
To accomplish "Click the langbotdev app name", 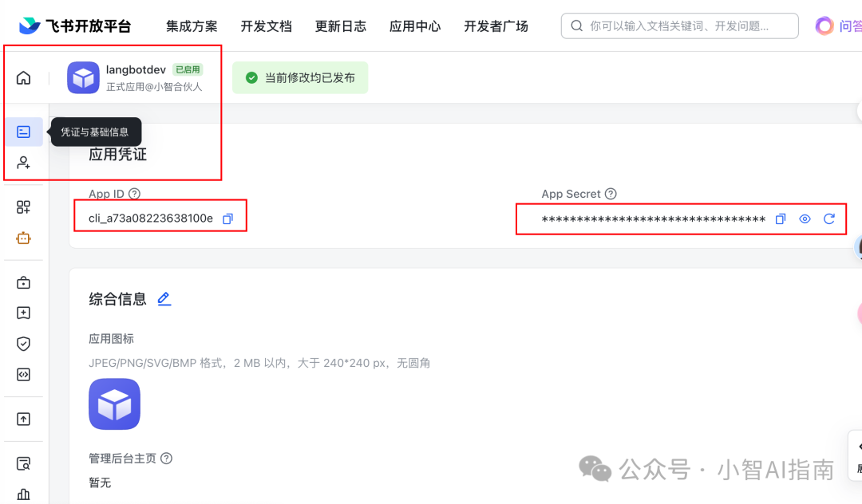I will tap(136, 69).
